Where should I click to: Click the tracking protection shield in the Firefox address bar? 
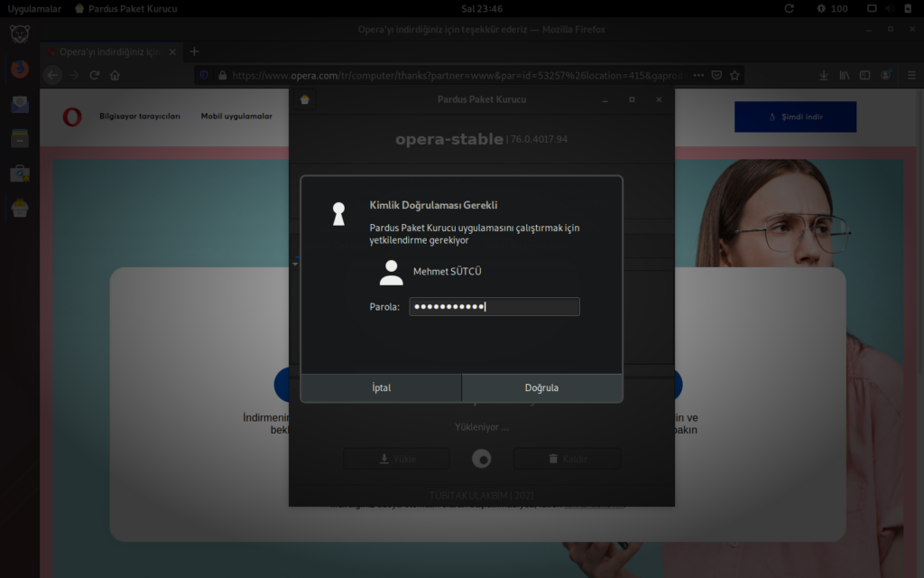pos(204,76)
